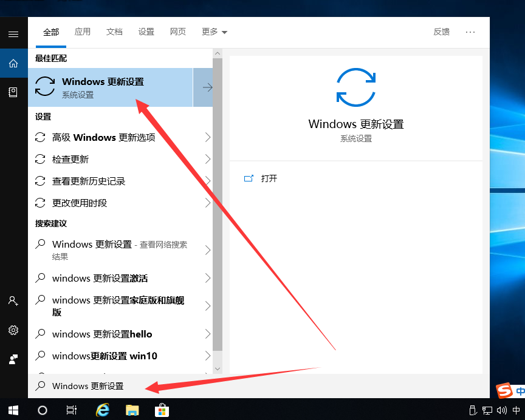Open the 更多 dropdown
The image size is (525, 420).
[x=214, y=32]
